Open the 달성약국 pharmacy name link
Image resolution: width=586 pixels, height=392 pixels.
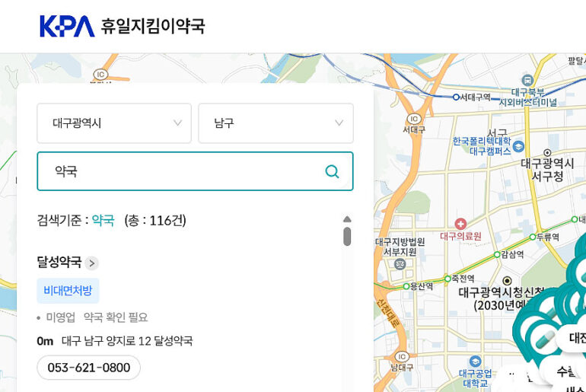tap(59, 263)
